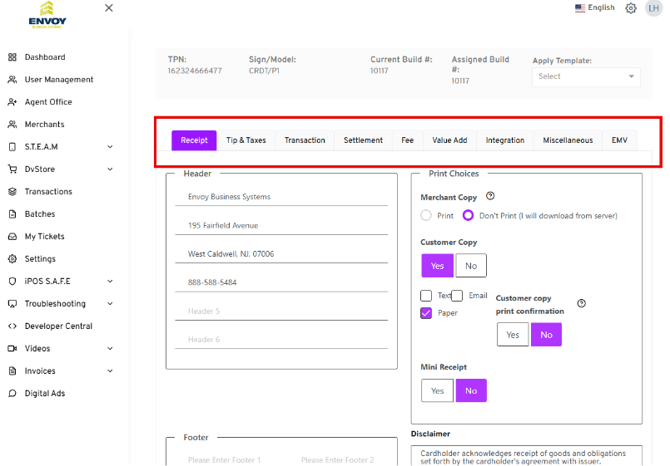Click the Developer Central code icon
The width and height of the screenshot is (670, 466).
point(12,326)
